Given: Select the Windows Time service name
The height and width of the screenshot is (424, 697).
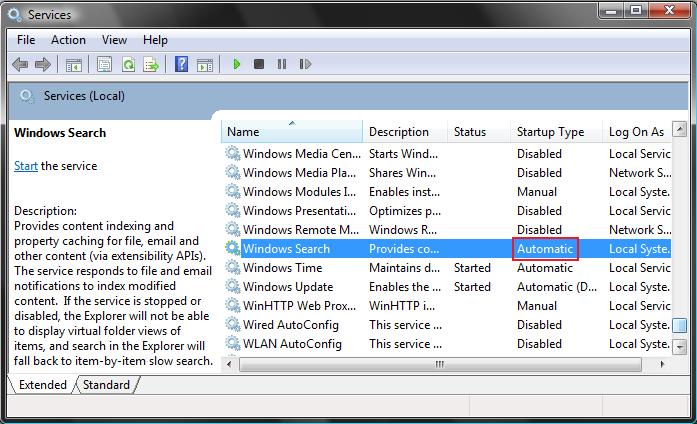Looking at the screenshot, I should click(282, 268).
